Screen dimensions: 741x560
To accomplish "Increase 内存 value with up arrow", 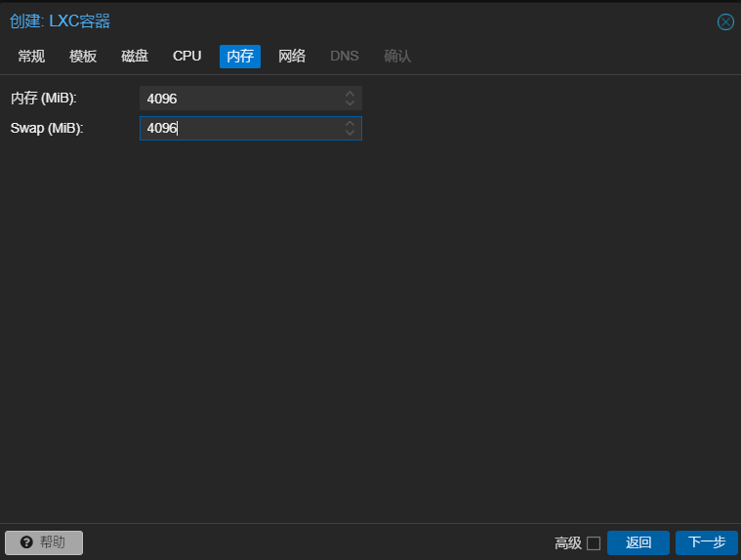I will pyautogui.click(x=350, y=94).
